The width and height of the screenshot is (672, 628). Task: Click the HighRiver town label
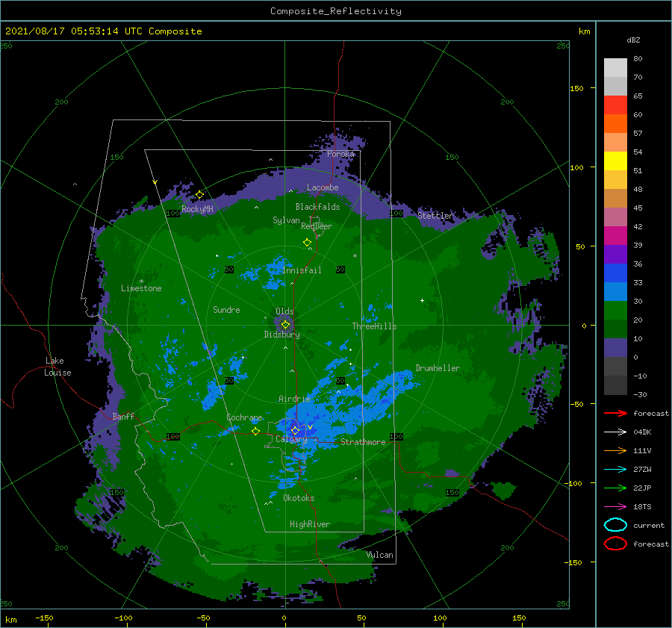coord(310,524)
